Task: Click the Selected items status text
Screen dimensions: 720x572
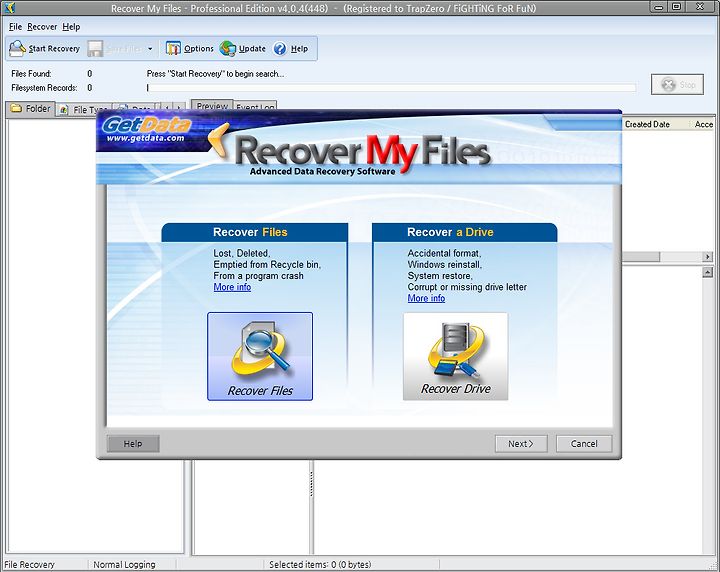Action: pos(320,565)
